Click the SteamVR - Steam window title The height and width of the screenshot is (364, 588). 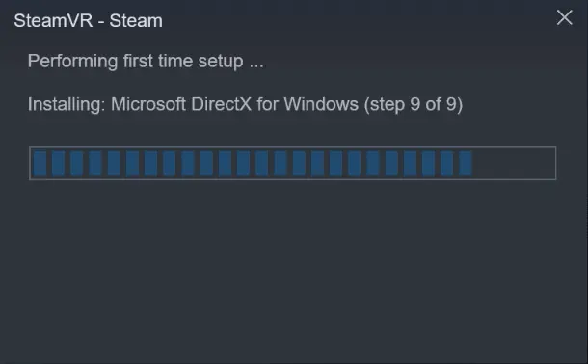(x=88, y=21)
